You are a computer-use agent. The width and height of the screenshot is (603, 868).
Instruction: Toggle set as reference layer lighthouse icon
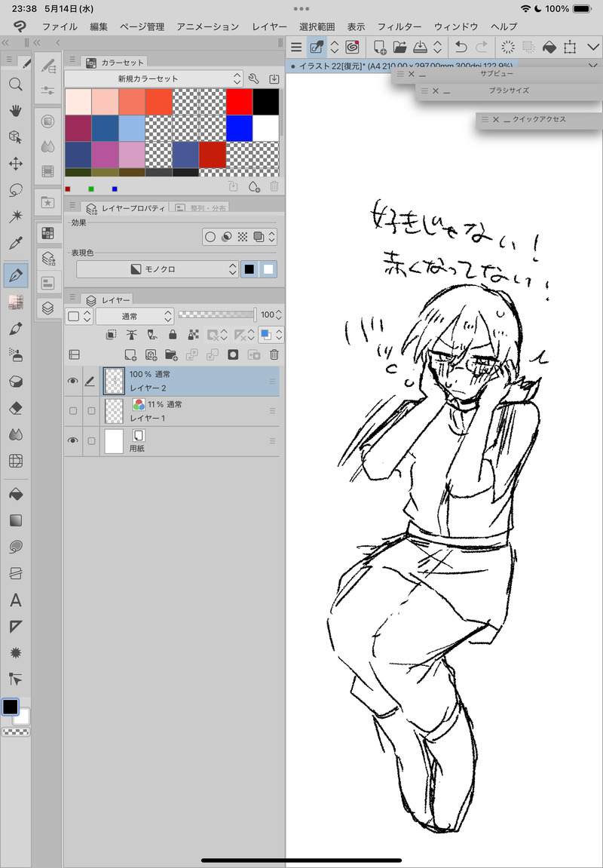132,334
